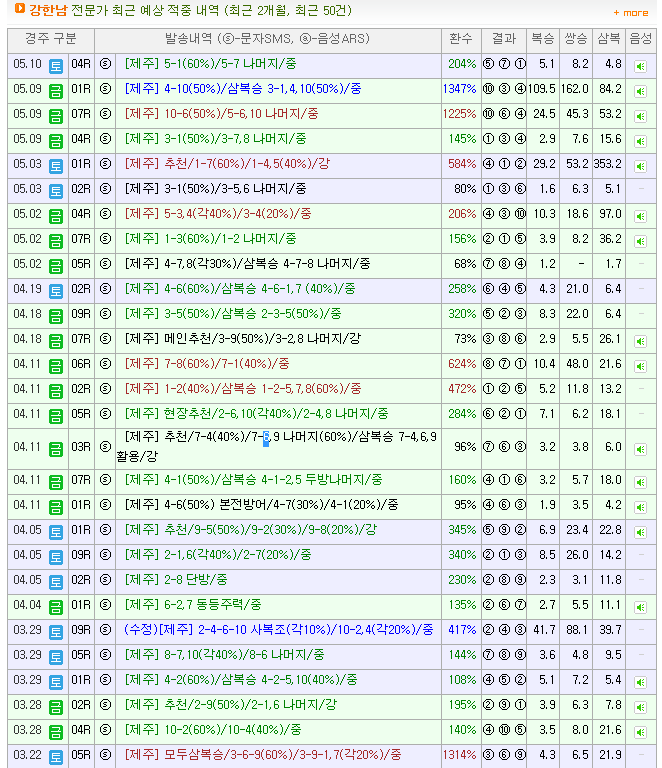Click speaker icon in 03.29 09R row
Image resolution: width=662 pixels, height=768 pixels.
tap(640, 631)
